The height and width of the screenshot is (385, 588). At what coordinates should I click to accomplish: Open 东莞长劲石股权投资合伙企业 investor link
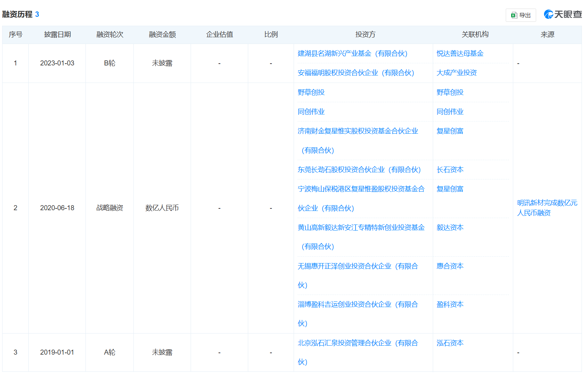pyautogui.click(x=359, y=169)
